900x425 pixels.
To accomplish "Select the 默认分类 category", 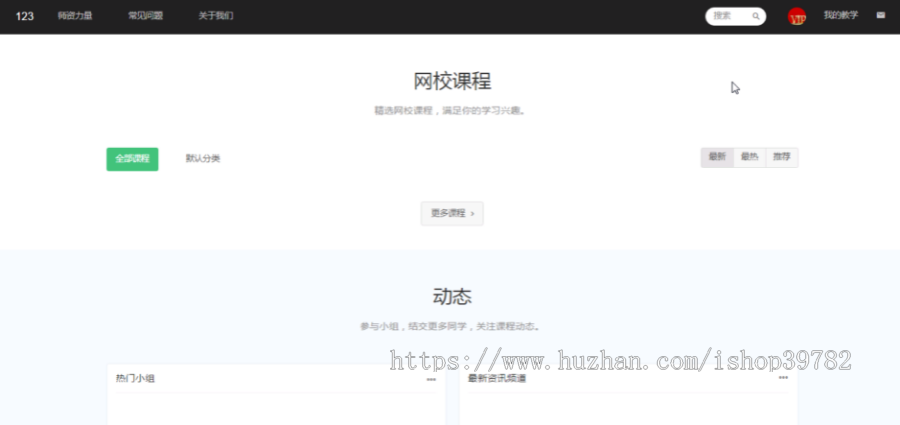I will coord(203,159).
